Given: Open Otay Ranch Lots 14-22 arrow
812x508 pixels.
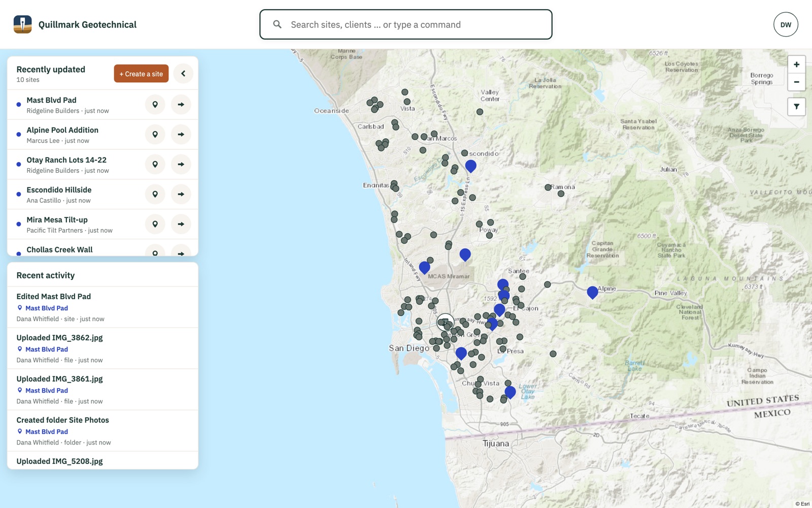Looking at the screenshot, I should point(181,165).
